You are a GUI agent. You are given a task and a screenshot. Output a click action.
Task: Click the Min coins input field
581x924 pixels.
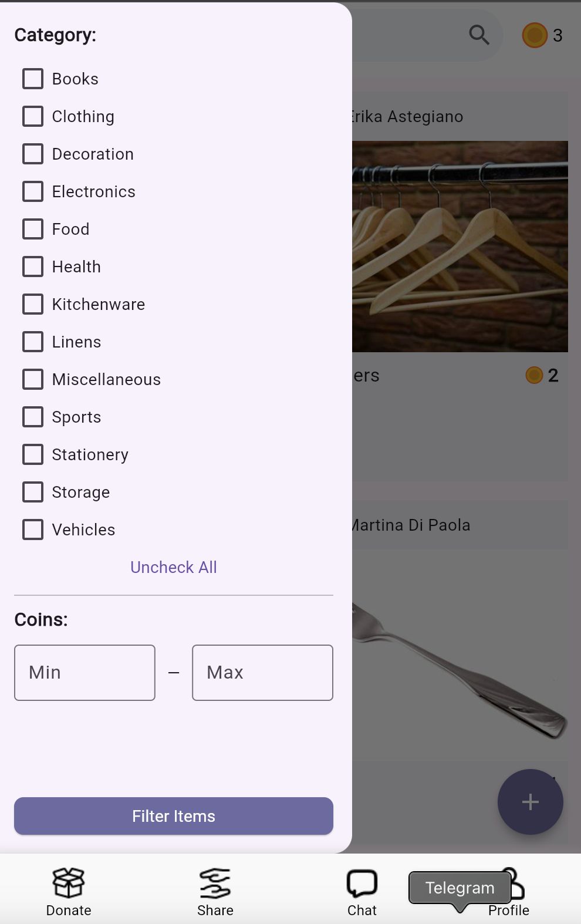85,673
